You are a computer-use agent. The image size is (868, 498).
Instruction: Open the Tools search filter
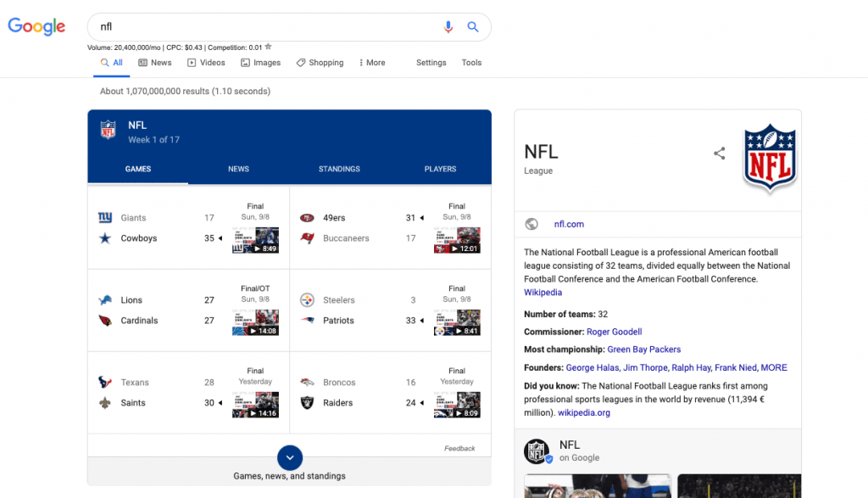(x=471, y=63)
